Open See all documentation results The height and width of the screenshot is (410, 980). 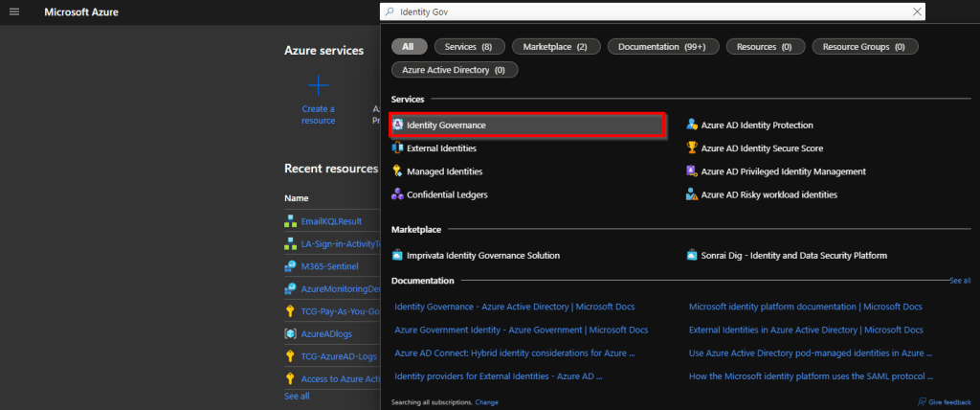tap(959, 281)
